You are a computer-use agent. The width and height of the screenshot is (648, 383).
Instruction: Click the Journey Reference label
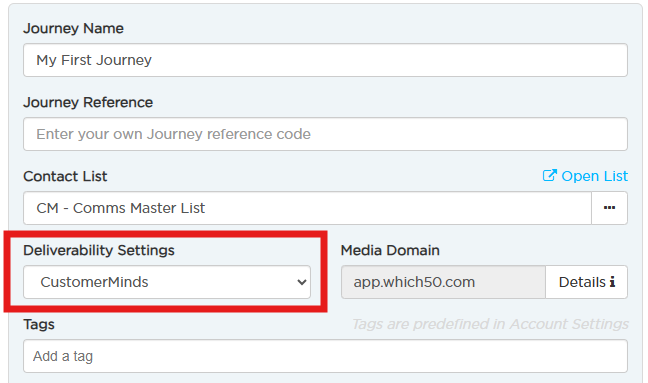88,102
